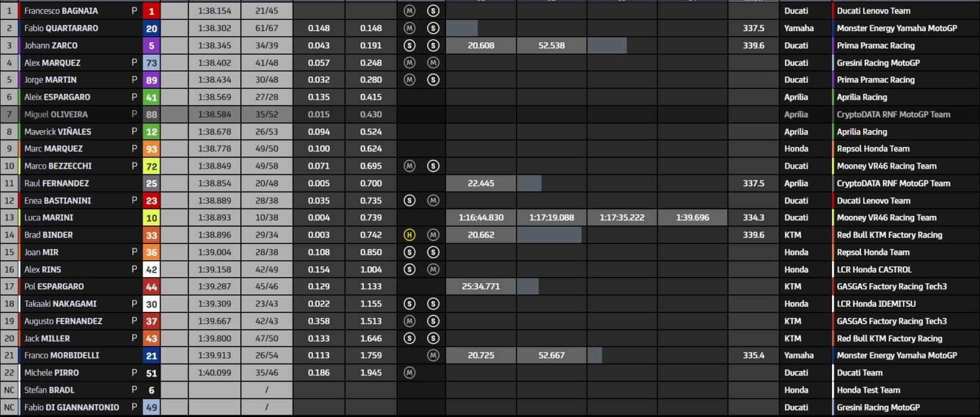The height and width of the screenshot is (417, 980).
Task: Click the M tyre icon for Augusto Fernandez
Action: (x=409, y=321)
